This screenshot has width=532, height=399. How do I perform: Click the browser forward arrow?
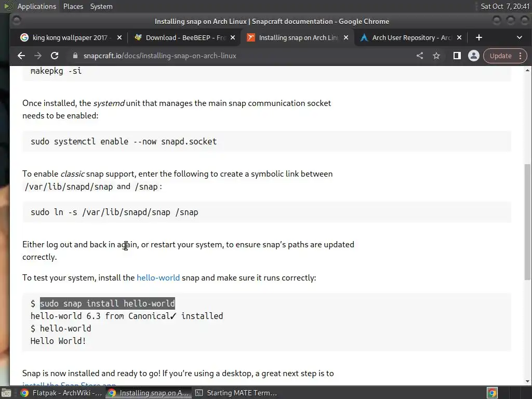coord(37,56)
